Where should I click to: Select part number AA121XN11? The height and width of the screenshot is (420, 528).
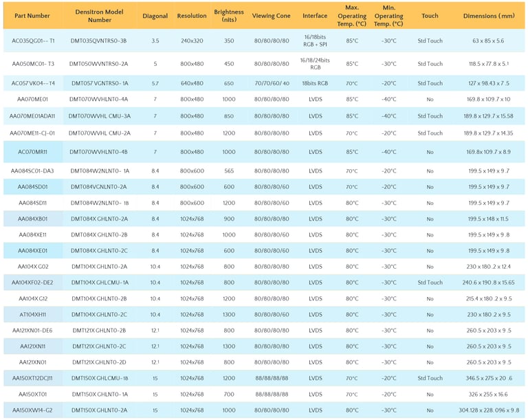[33, 346]
